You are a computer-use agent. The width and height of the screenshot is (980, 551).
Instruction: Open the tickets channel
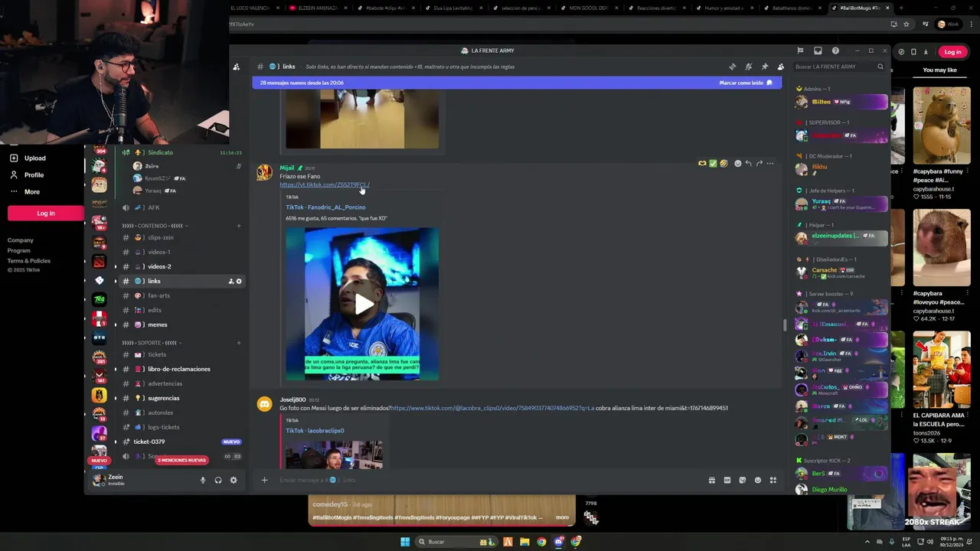coord(181,354)
